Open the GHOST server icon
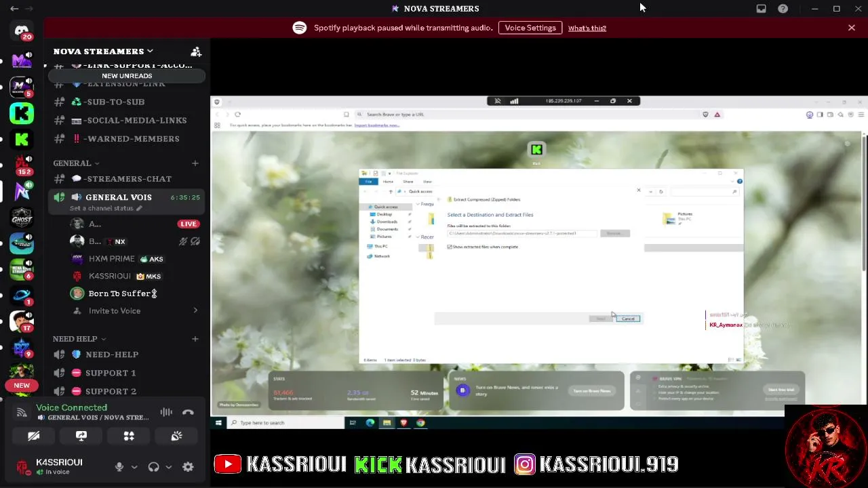Viewport: 868px width, 488px height. tap(22, 218)
